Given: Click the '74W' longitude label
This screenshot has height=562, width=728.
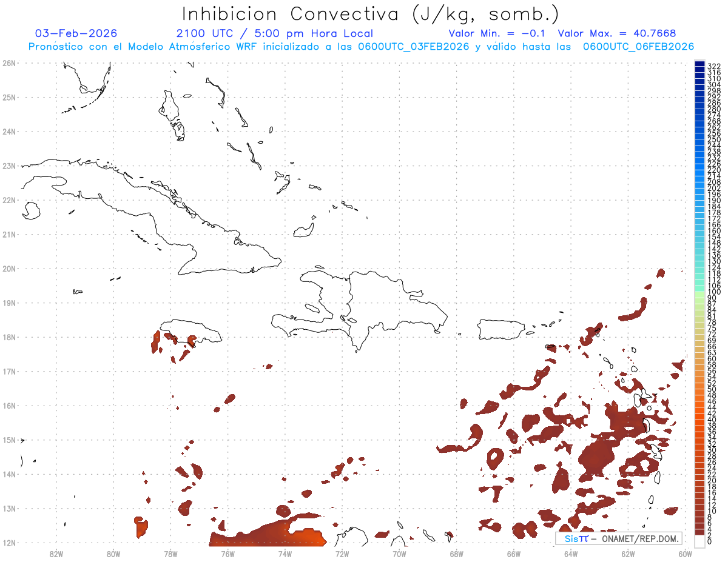Looking at the screenshot, I should click(285, 554).
